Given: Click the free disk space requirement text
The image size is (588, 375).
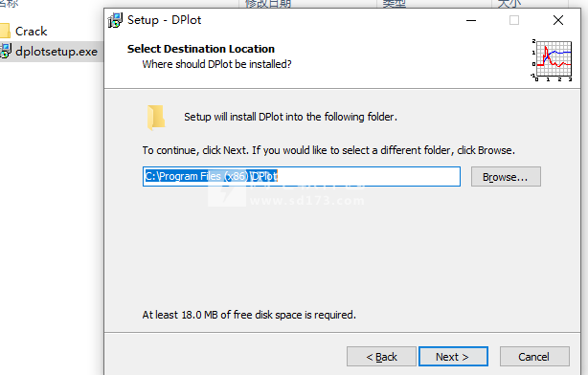Looking at the screenshot, I should coord(249,315).
